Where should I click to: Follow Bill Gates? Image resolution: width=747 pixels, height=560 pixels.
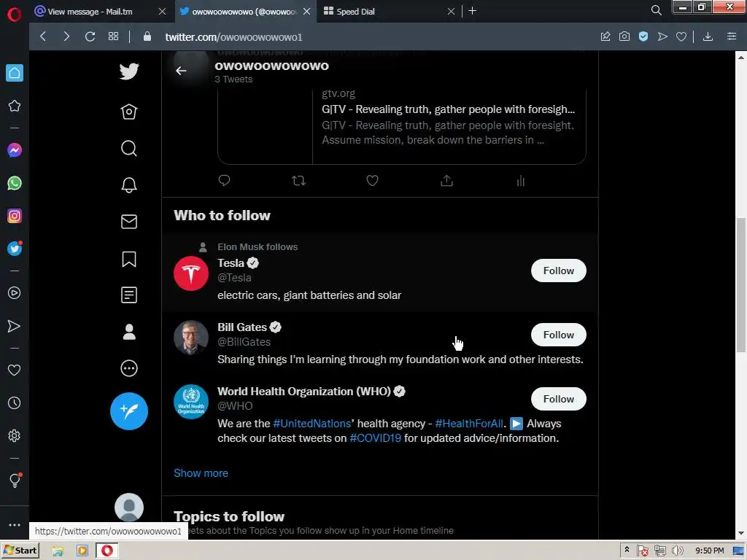coord(558,335)
